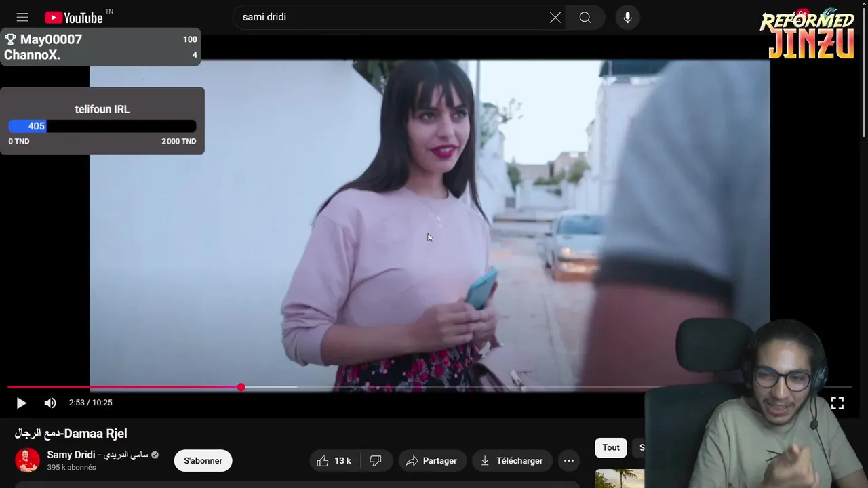Click the Télécharger download button
This screenshot has width=868, height=488.
pos(512,461)
